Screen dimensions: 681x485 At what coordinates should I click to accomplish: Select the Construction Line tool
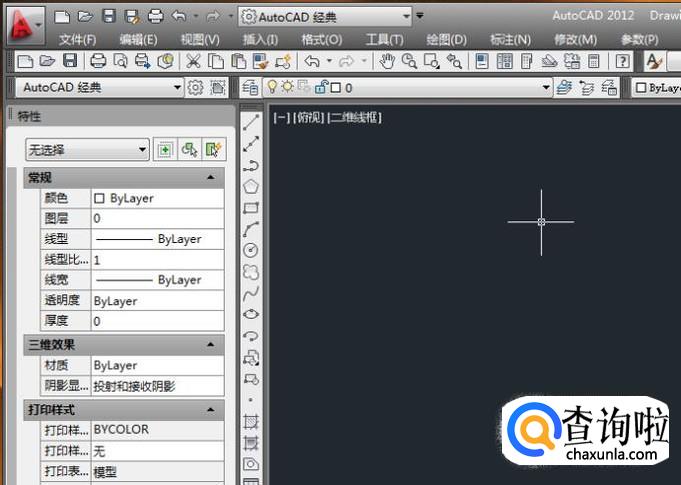click(x=251, y=144)
